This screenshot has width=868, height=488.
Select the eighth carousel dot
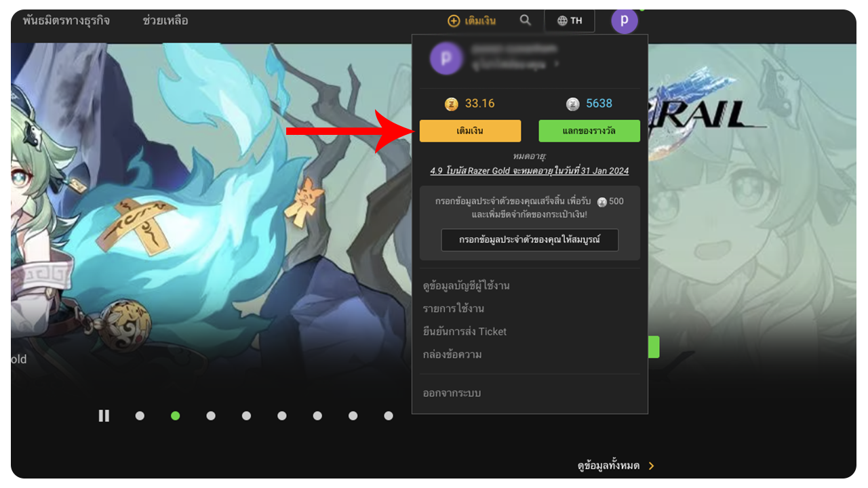point(389,415)
